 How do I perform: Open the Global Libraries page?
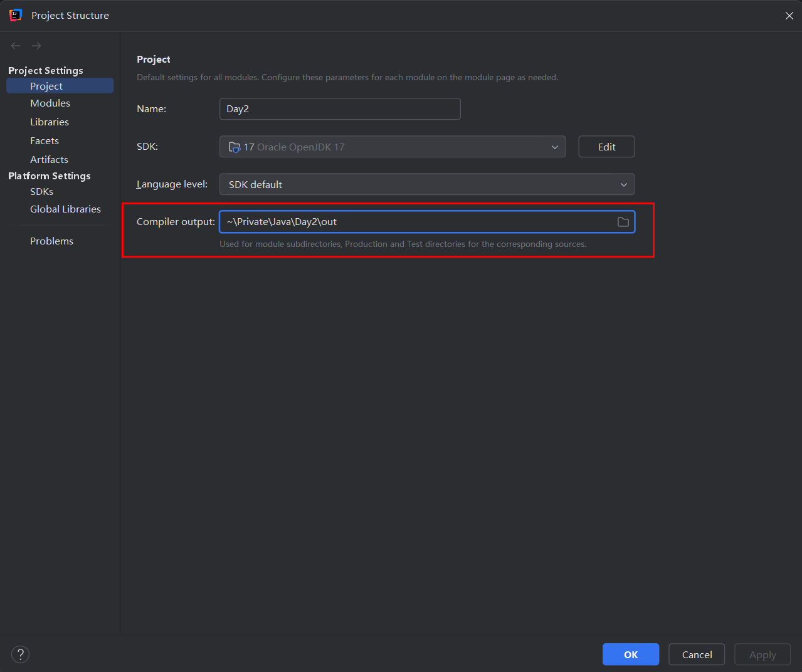65,209
